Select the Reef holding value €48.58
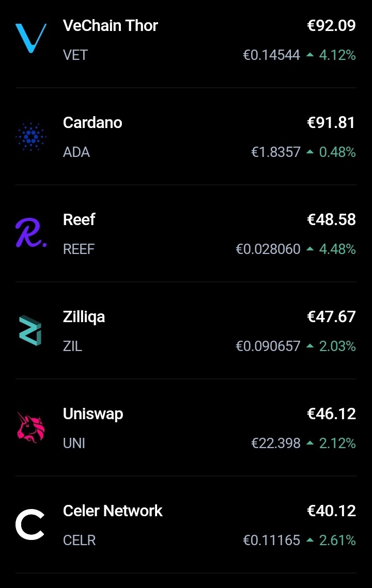This screenshot has height=588, width=372. tap(331, 219)
